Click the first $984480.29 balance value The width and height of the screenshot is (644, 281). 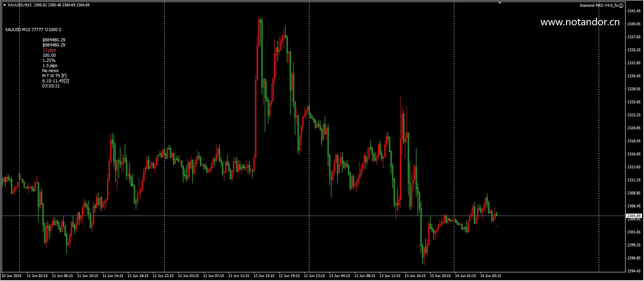(54, 40)
